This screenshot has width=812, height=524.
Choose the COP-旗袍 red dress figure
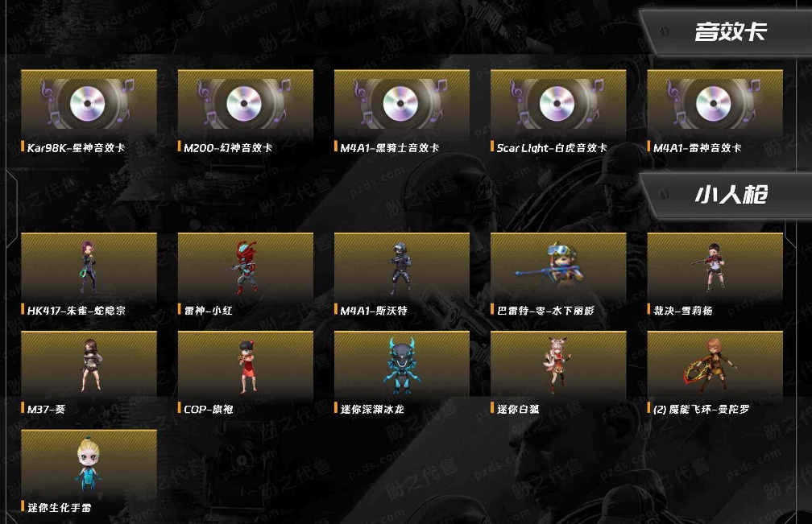tap(246, 365)
